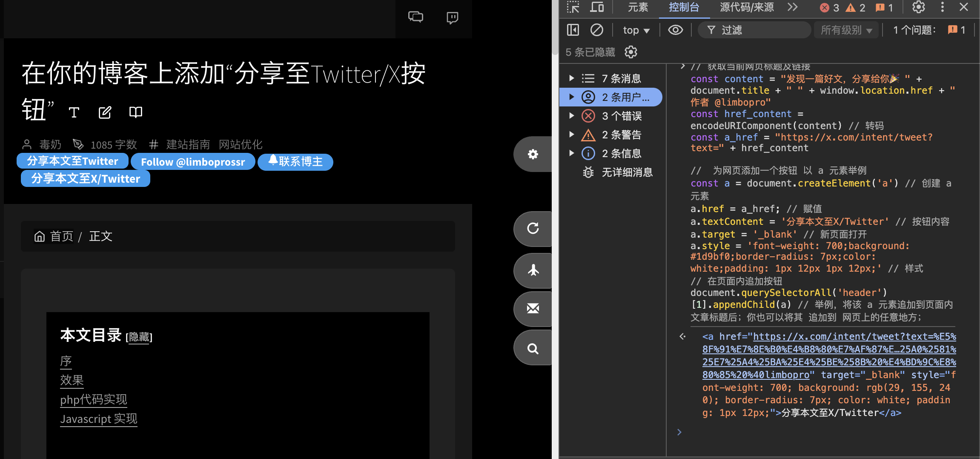The image size is (980, 459).
Task: Click the floating airplane button
Action: [x=533, y=270]
